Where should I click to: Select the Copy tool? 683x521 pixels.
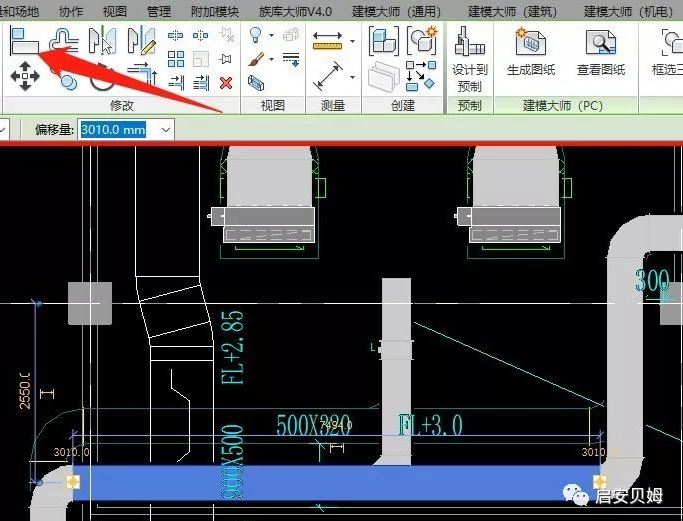click(66, 78)
